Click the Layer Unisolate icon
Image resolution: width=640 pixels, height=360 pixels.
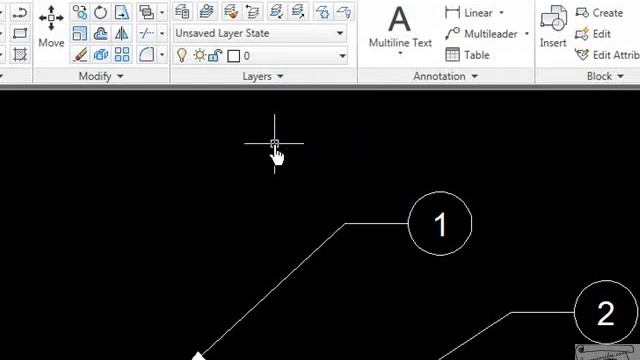point(298,12)
